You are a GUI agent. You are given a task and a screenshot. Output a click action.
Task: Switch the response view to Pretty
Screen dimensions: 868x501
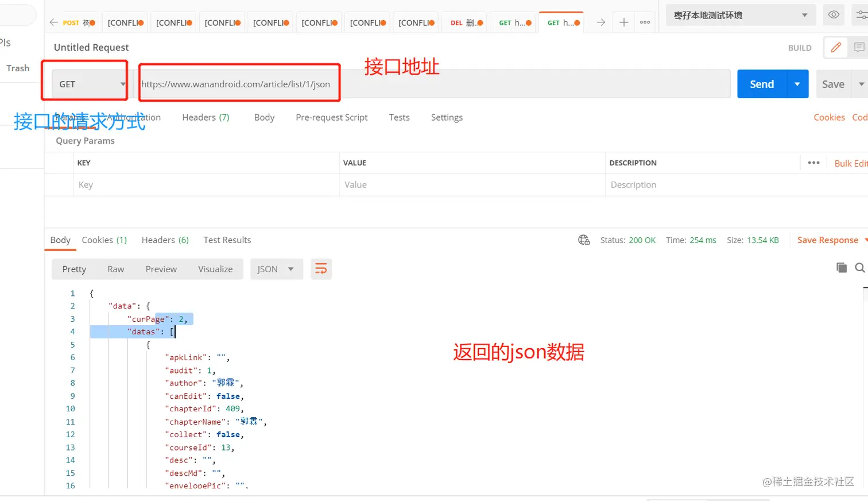74,269
